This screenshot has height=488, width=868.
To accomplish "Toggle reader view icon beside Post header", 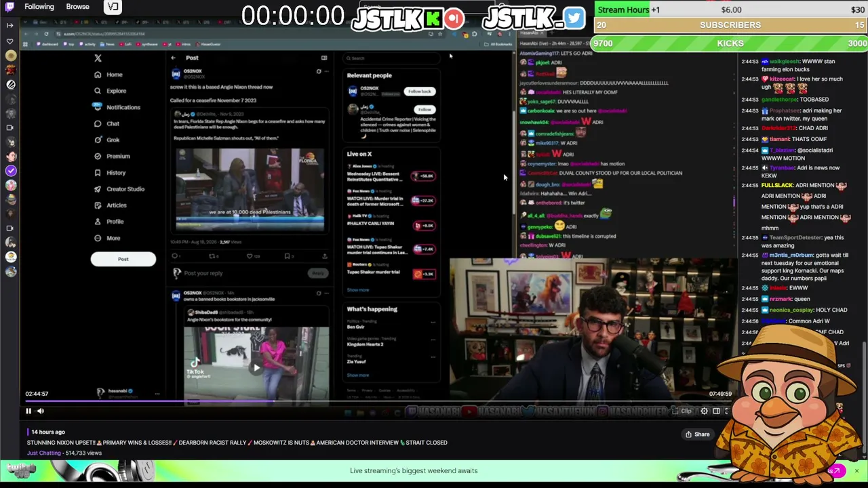I will tap(324, 58).
